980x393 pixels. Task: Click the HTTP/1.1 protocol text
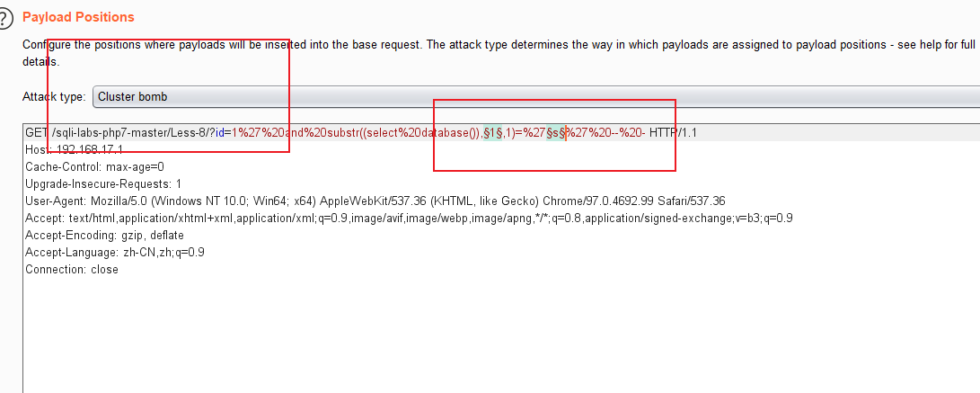673,133
